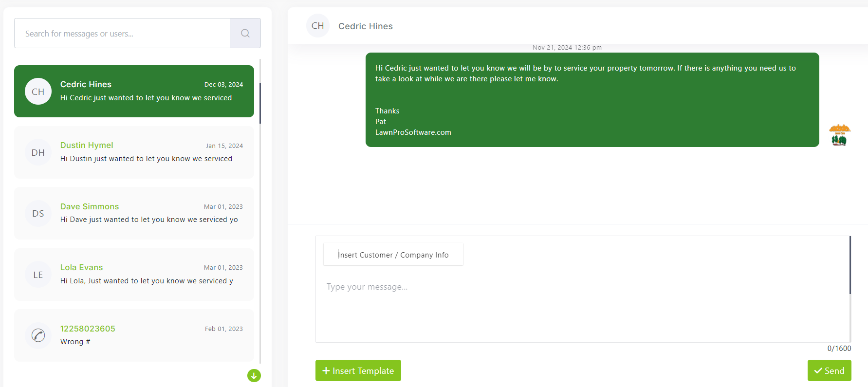Click the Cedric Hines name in header

click(x=366, y=26)
